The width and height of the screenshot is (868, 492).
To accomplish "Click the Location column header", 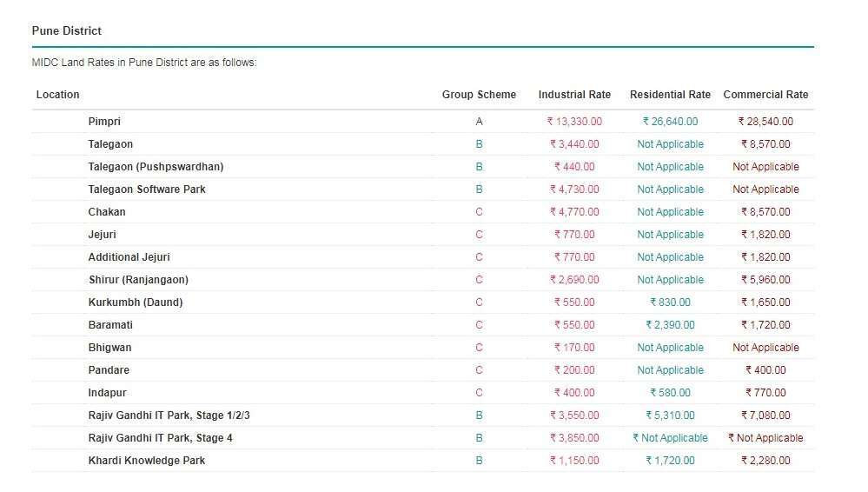I will click(x=57, y=95).
